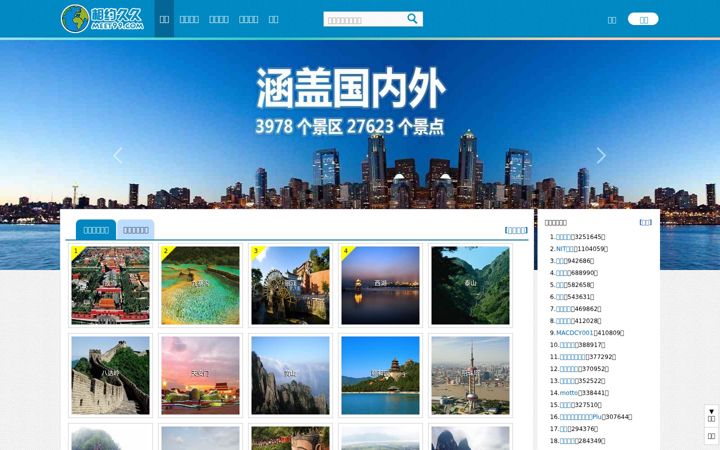Click the magnifier search icon
Viewport: 720px width, 450px height.
tap(412, 19)
